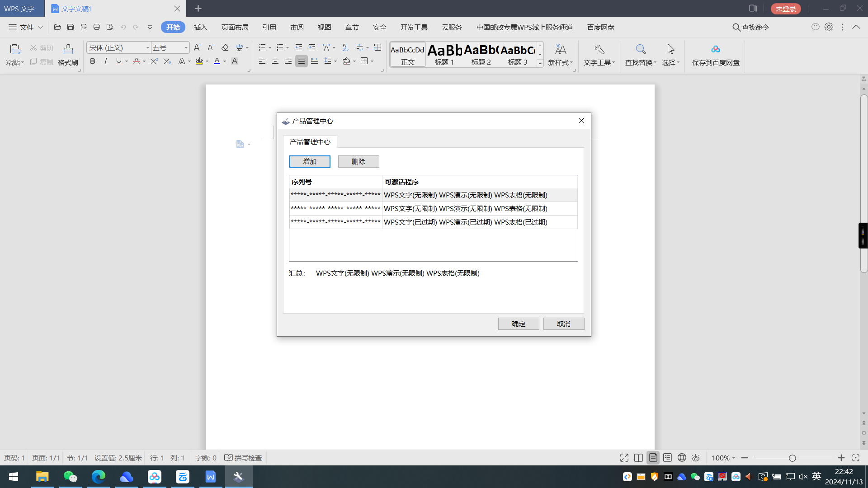Click the Save to Baidu Netdisk icon
Image resolution: width=868 pixels, height=488 pixels.
715,49
